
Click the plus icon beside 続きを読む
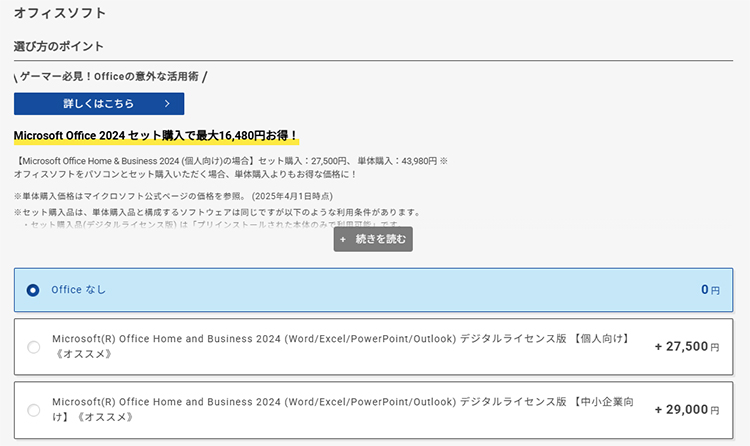click(x=343, y=240)
